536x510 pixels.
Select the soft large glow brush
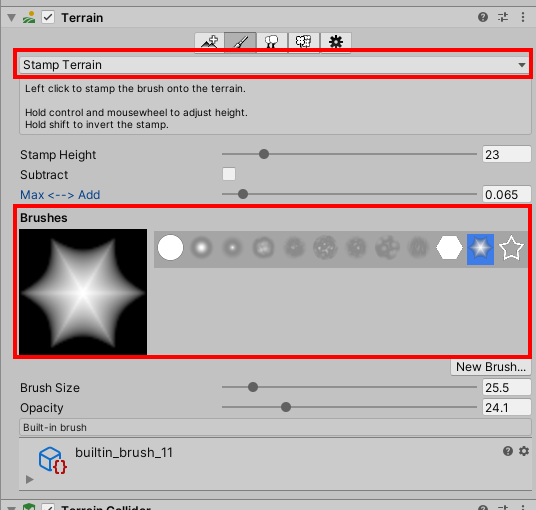pos(201,247)
